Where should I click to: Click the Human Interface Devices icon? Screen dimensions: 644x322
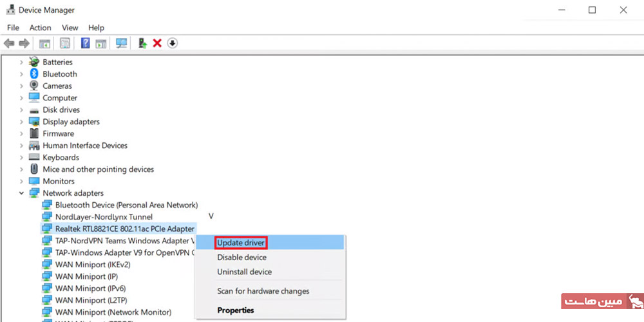point(34,146)
